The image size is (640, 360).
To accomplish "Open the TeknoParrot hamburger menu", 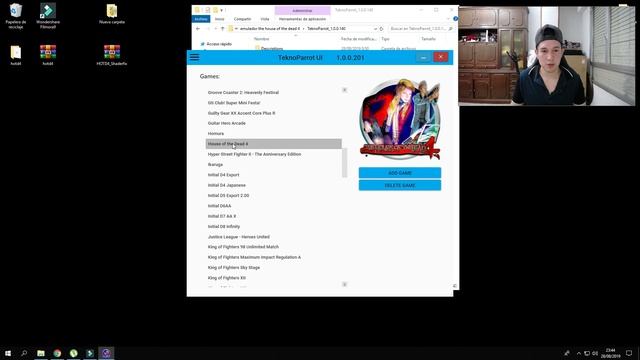I will [x=194, y=57].
